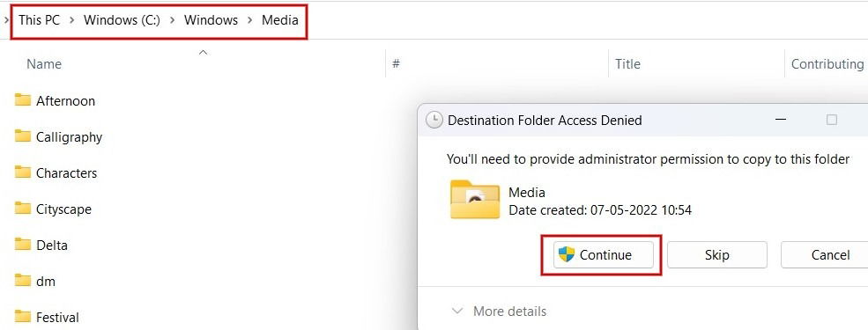Image resolution: width=868 pixels, height=330 pixels.
Task: Click the clock icon in dialog title
Action: 434,120
